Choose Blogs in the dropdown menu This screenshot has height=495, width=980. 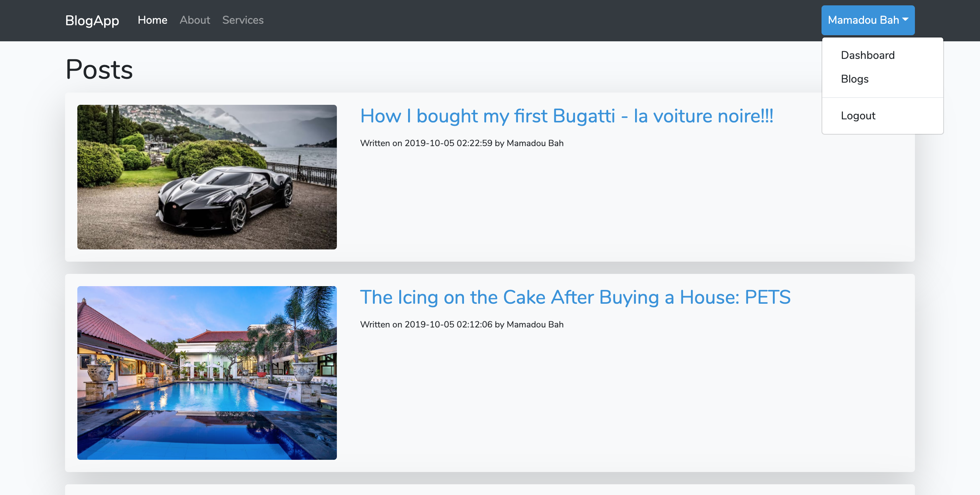(854, 79)
